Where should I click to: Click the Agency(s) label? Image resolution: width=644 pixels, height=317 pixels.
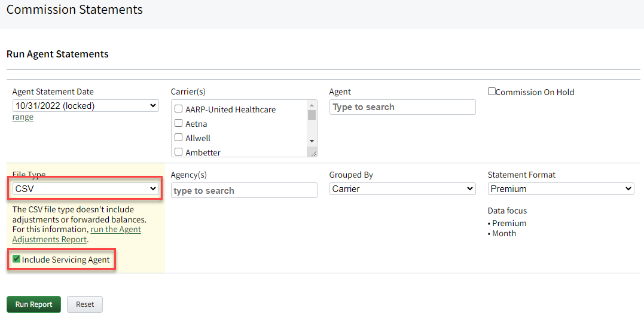point(189,175)
